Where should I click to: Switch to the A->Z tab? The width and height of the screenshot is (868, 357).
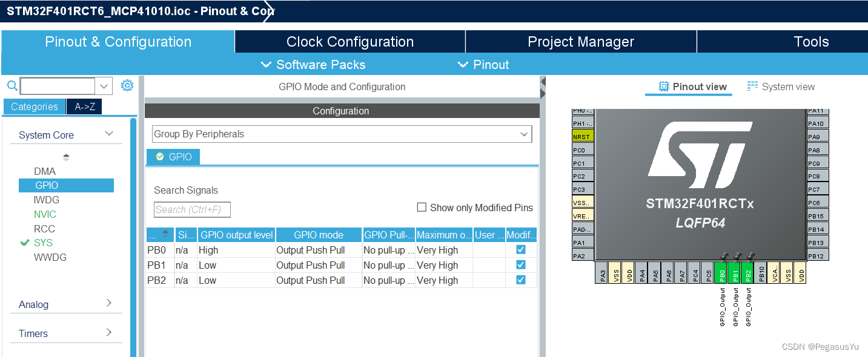pos(85,106)
